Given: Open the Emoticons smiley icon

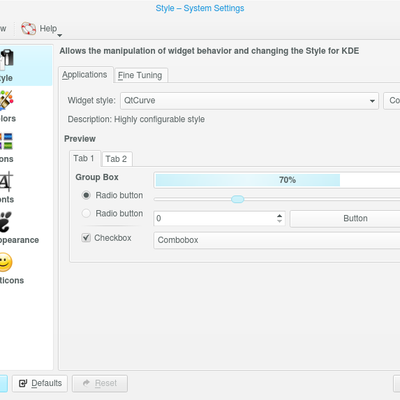Looking at the screenshot, I should (x=6, y=262).
